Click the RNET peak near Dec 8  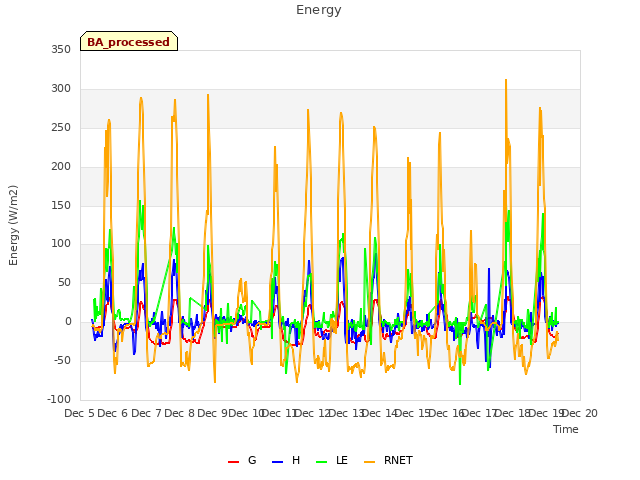tap(208, 95)
